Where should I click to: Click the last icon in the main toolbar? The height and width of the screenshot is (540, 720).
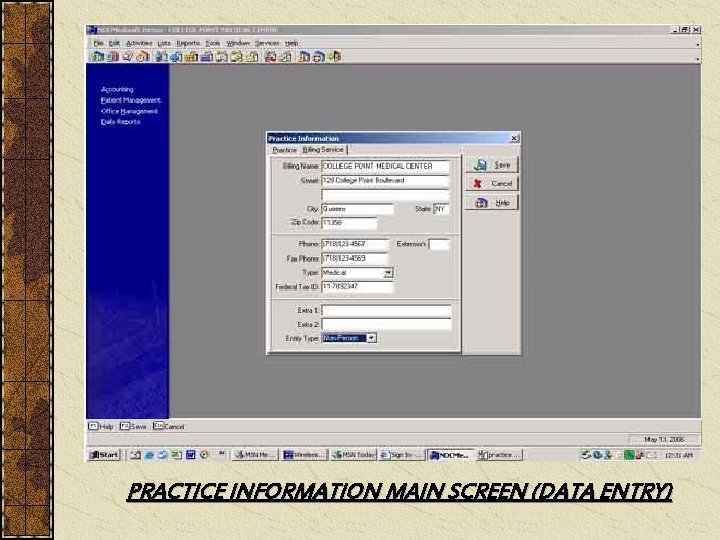click(x=335, y=56)
